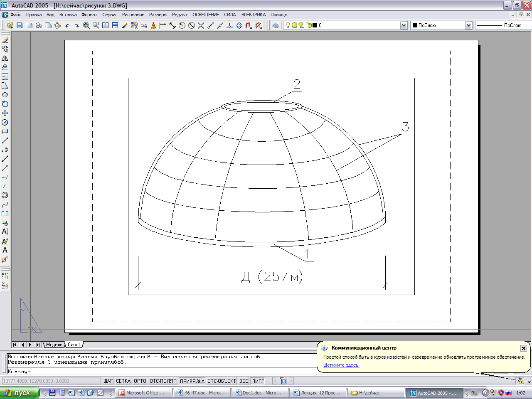Open the ЭЛЕКТРИКА menu
This screenshot has height=399, width=532.
(x=253, y=15)
